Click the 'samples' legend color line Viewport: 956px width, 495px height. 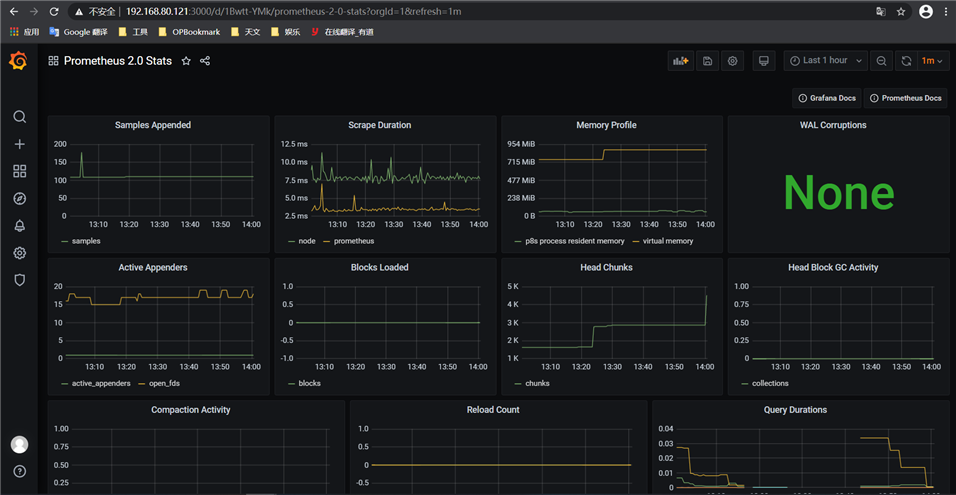click(65, 241)
